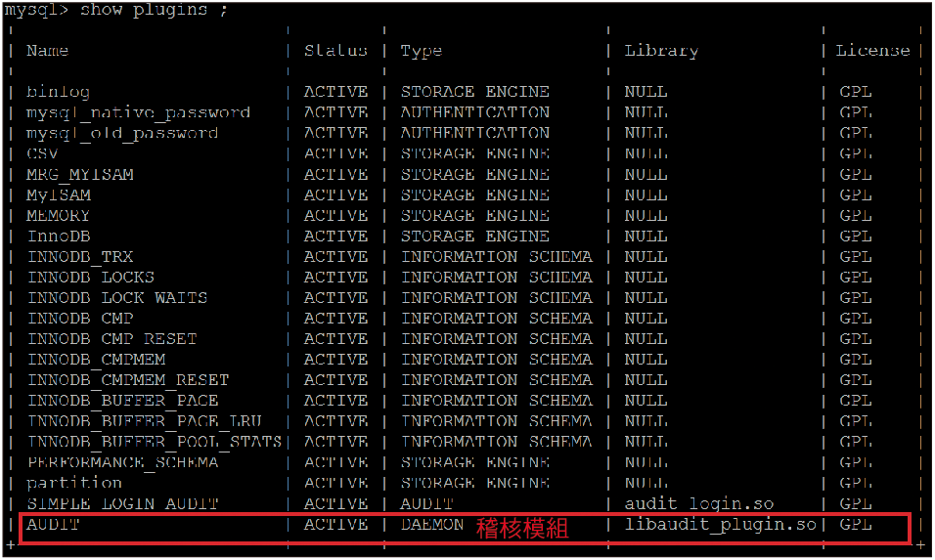Click 'ACTIVE' status in InnoDB row
This screenshot has width=935, height=560.
335,237
